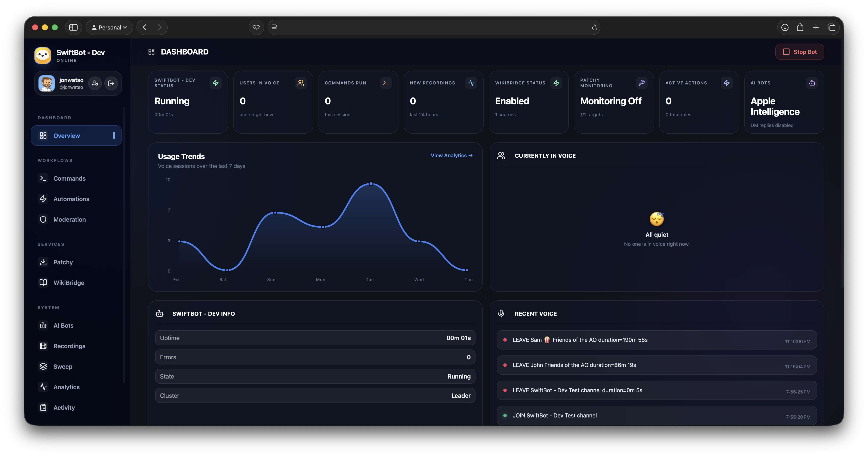Go back with the Safari back arrow
Viewport: 868px width, 457px height.
point(145,28)
